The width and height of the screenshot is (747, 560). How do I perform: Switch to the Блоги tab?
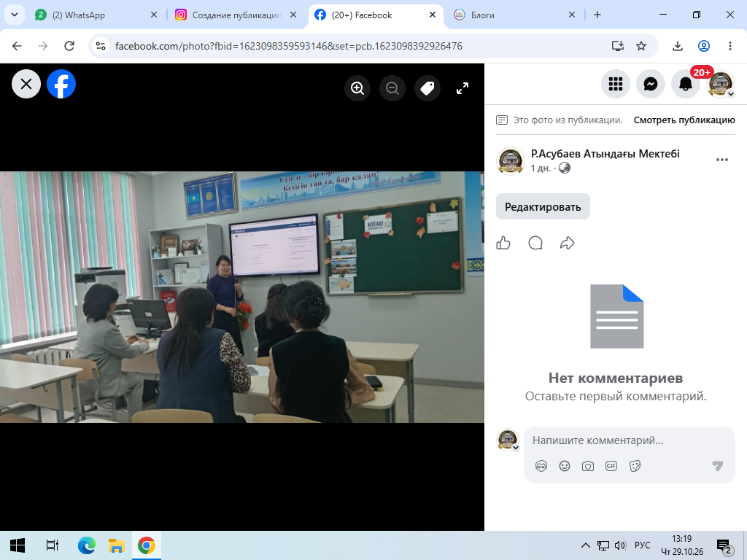click(x=514, y=15)
